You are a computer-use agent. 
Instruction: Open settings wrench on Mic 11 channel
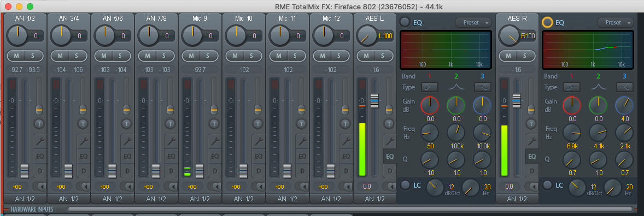coord(302,141)
